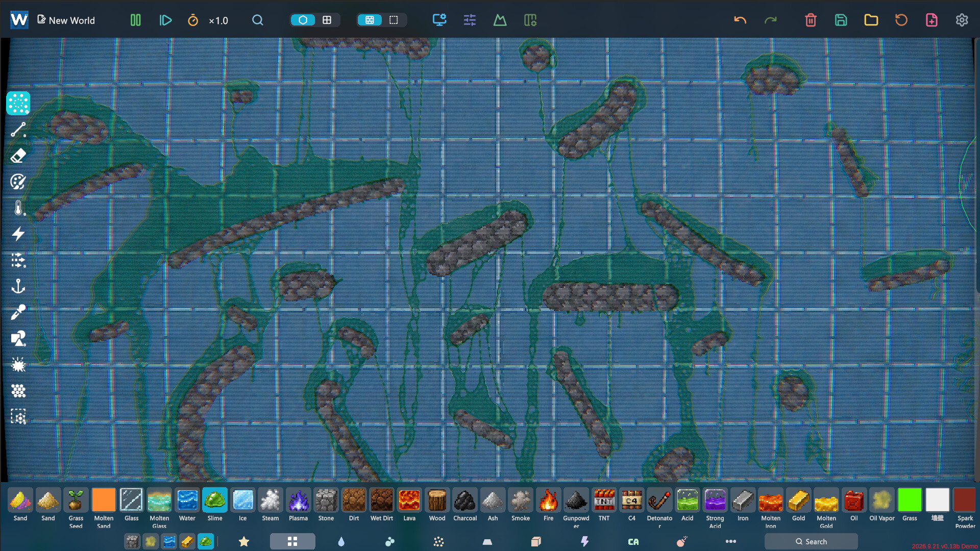Click the ×1.0 speed value
The height and width of the screenshot is (551, 980).
point(218,21)
